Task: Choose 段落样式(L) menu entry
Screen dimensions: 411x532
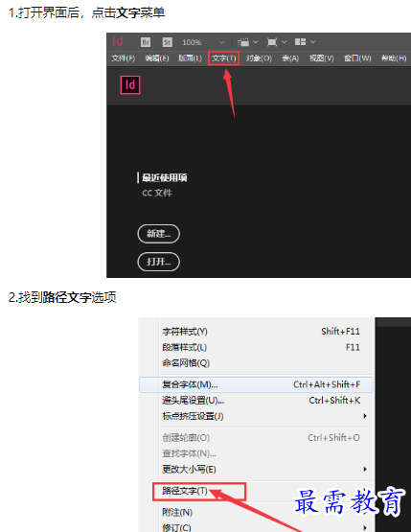Action: tap(256, 347)
